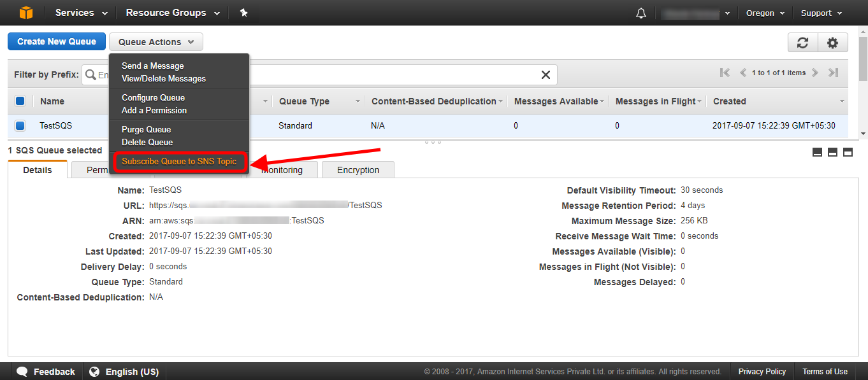Click the Delivery Delay value 0 seconds
Image resolution: width=868 pixels, height=380 pixels.
click(168, 267)
